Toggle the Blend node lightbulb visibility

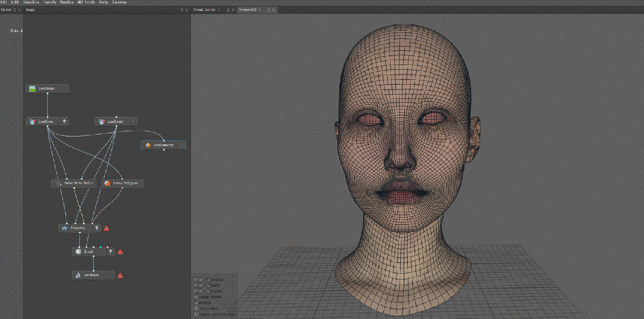tap(110, 252)
